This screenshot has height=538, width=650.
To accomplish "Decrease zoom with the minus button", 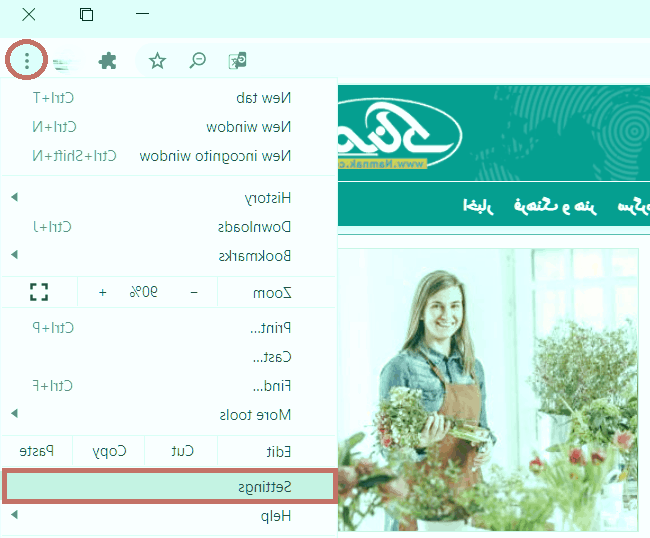I will 194,292.
